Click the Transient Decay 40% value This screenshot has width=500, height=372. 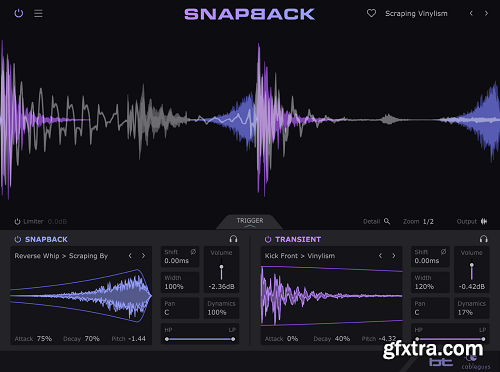[x=342, y=339]
